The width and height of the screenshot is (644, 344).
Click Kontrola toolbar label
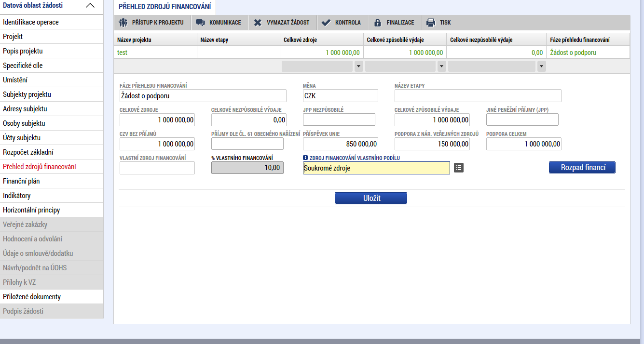[348, 23]
